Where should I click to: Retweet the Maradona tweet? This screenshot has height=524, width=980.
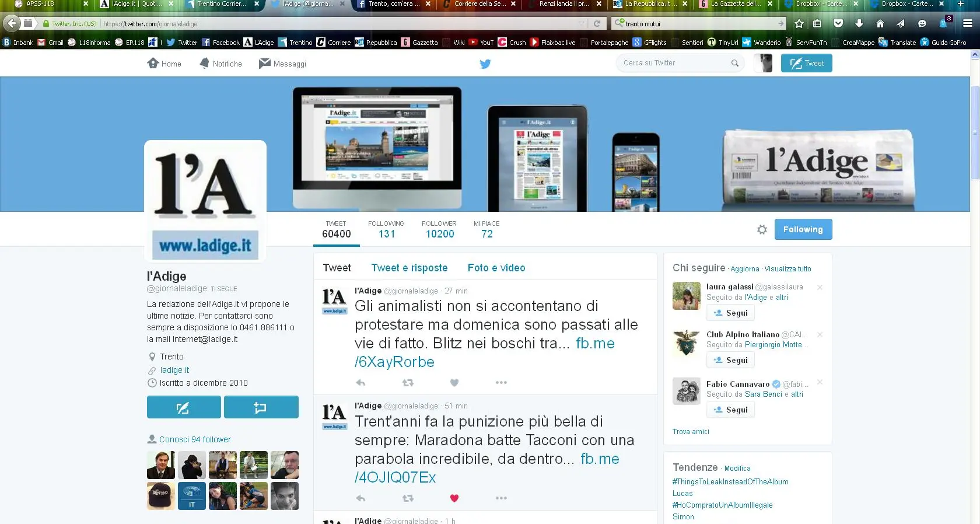click(x=408, y=498)
